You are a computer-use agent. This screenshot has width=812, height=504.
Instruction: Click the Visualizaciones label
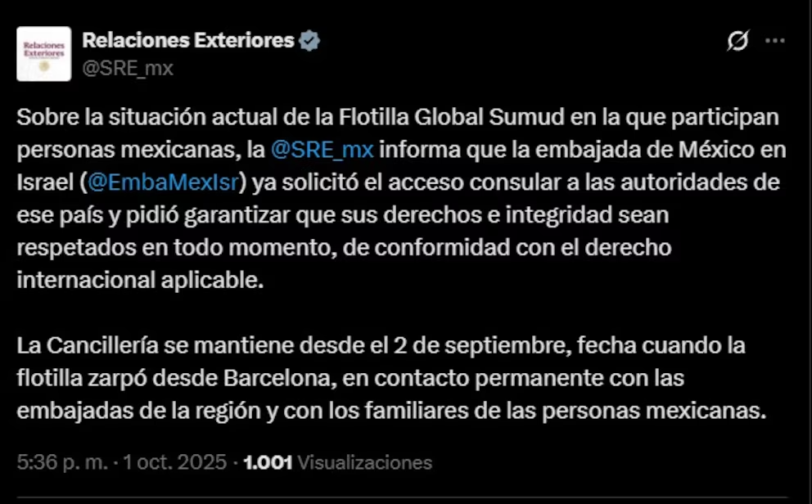364,462
